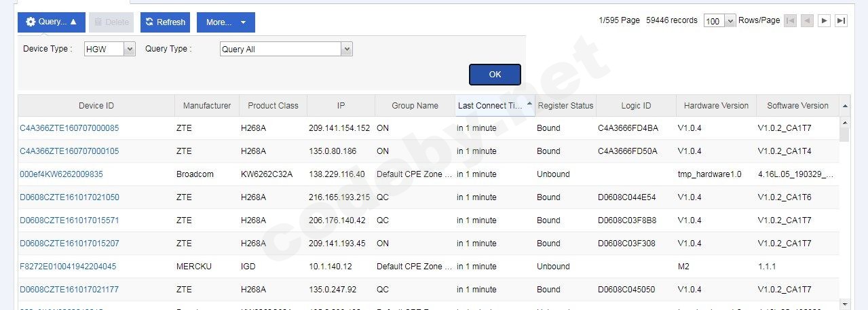Select IP cell 138.229.116.40
Screen dimensions: 868x310
(337, 174)
